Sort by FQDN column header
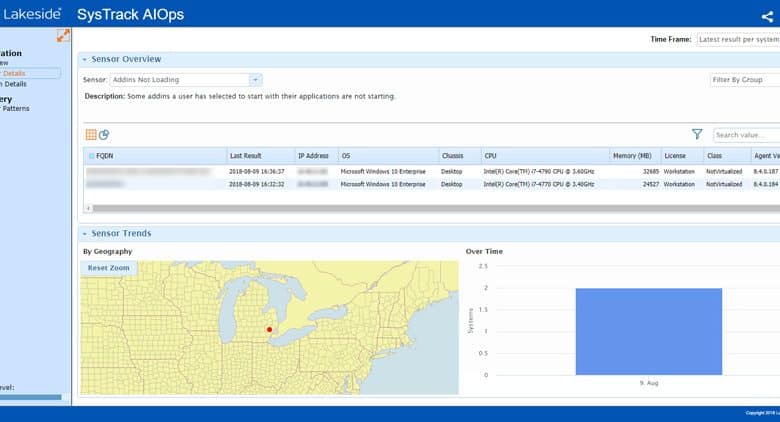The image size is (780, 422). (155, 156)
